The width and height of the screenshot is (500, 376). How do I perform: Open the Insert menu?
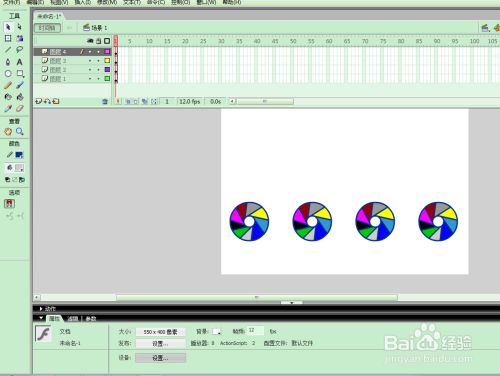tap(83, 2)
